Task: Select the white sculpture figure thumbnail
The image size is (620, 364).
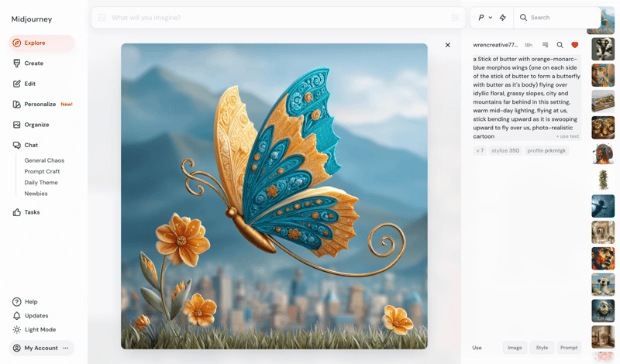Action: pos(603,49)
